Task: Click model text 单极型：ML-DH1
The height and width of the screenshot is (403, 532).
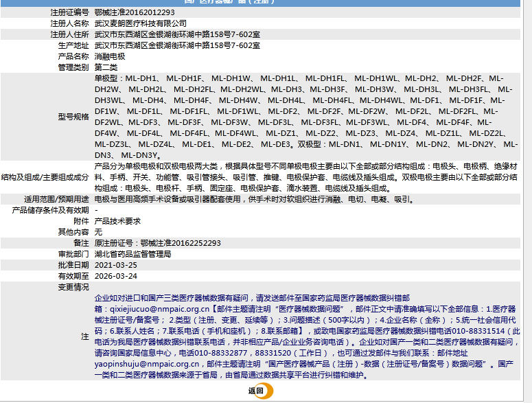Action: point(125,78)
